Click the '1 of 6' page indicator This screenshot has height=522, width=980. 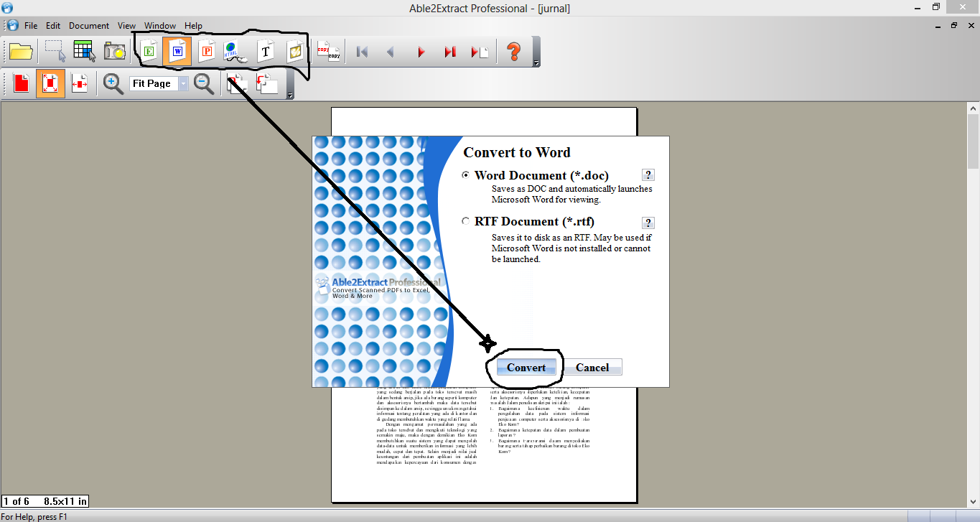(x=17, y=501)
